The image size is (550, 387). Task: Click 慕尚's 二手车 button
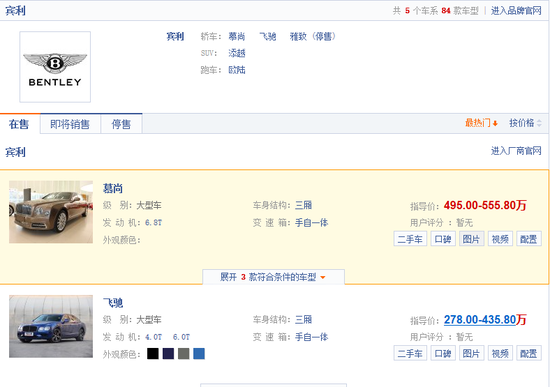tap(410, 239)
